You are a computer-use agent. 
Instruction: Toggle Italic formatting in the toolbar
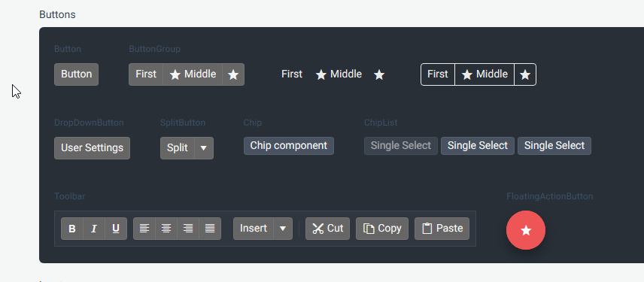(94, 229)
